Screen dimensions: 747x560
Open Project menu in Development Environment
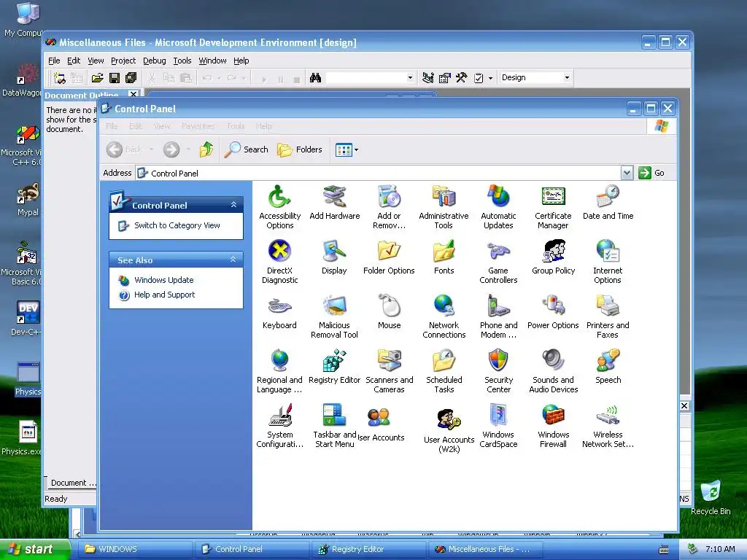tap(123, 61)
